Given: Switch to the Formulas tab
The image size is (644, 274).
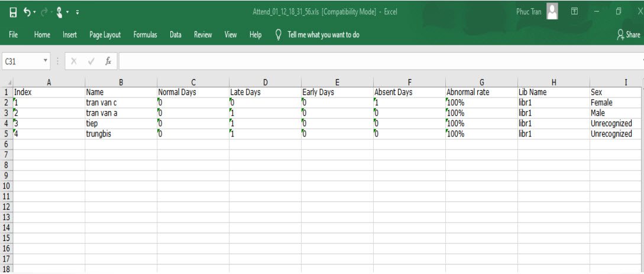Looking at the screenshot, I should point(145,35).
